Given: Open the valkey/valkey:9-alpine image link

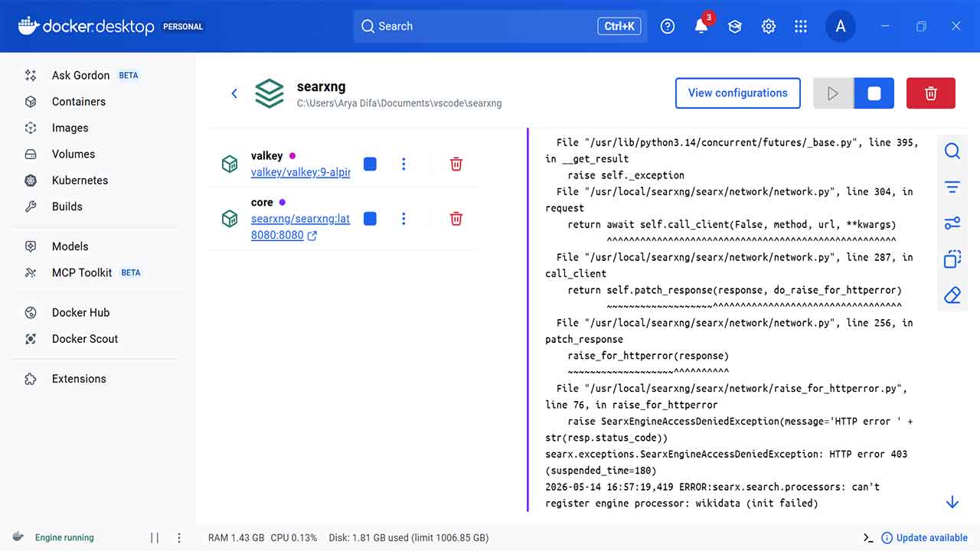Looking at the screenshot, I should point(300,172).
